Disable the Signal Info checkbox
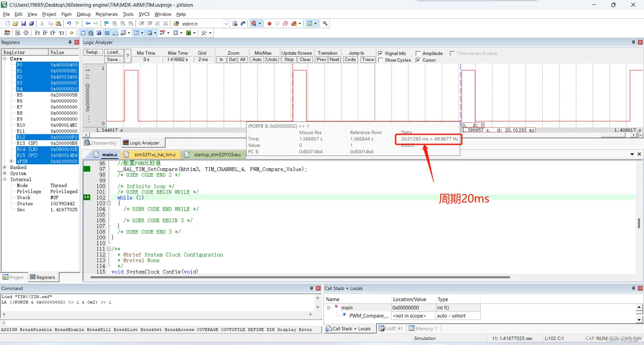Screen dimensions: 644x345 click(x=380, y=53)
